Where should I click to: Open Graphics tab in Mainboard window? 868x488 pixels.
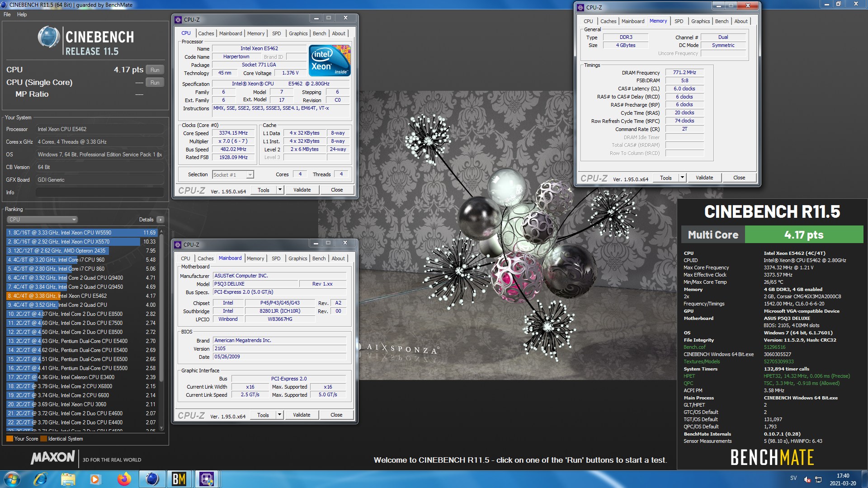(x=298, y=258)
